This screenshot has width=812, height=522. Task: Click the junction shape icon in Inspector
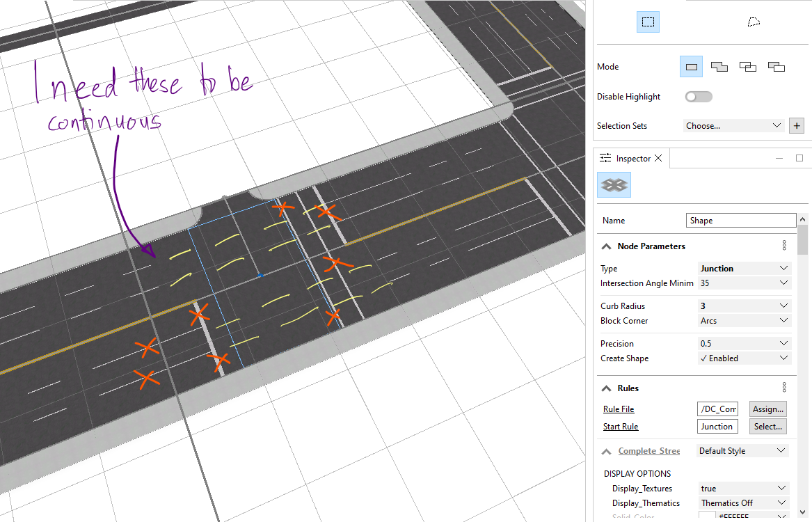click(x=614, y=184)
